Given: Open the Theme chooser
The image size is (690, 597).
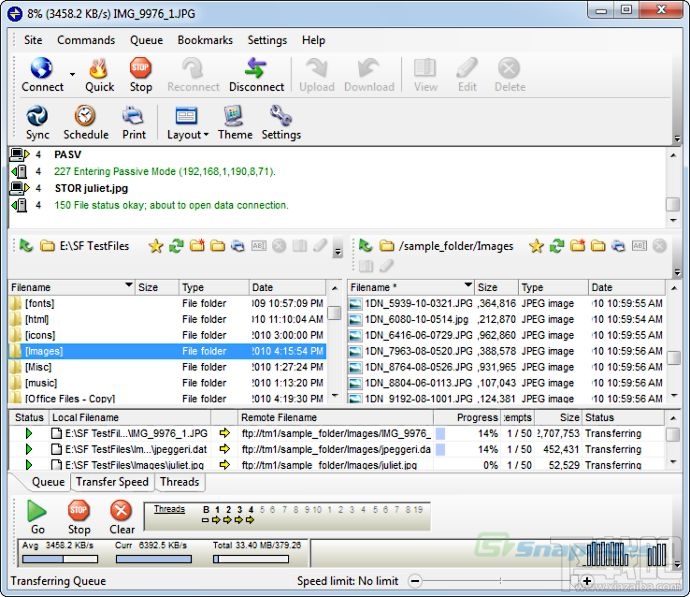Looking at the screenshot, I should pyautogui.click(x=235, y=123).
